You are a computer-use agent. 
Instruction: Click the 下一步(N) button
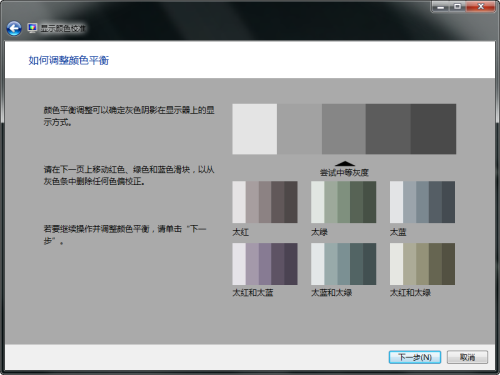[415, 357]
